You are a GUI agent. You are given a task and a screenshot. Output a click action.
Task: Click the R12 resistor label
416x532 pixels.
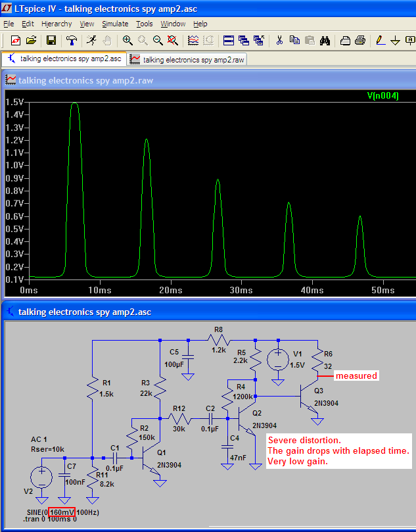179,408
